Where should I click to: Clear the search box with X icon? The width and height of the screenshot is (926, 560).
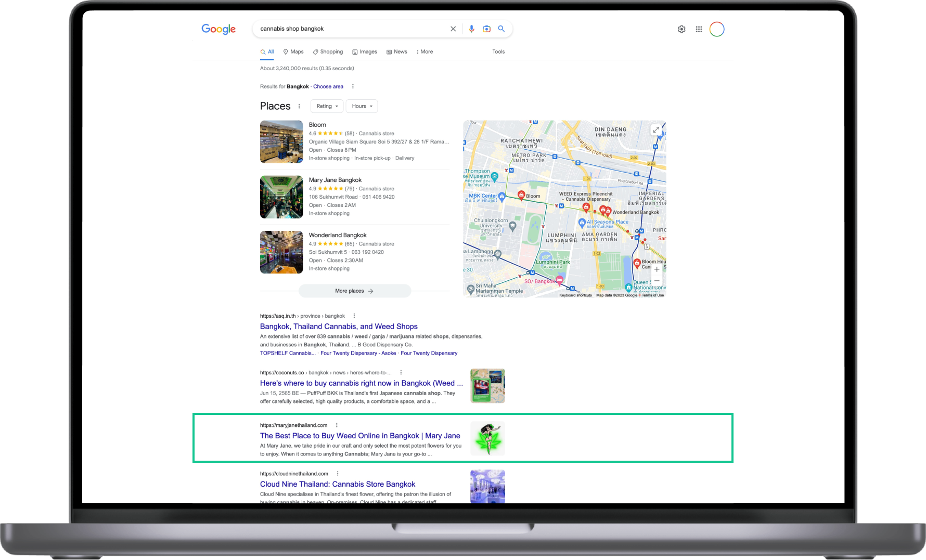click(x=453, y=29)
